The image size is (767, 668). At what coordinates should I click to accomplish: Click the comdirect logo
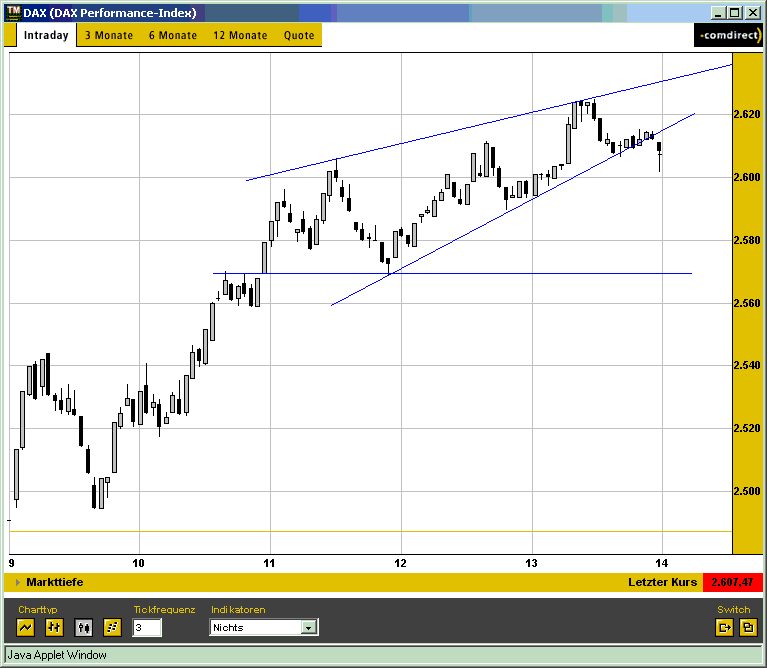pos(728,35)
